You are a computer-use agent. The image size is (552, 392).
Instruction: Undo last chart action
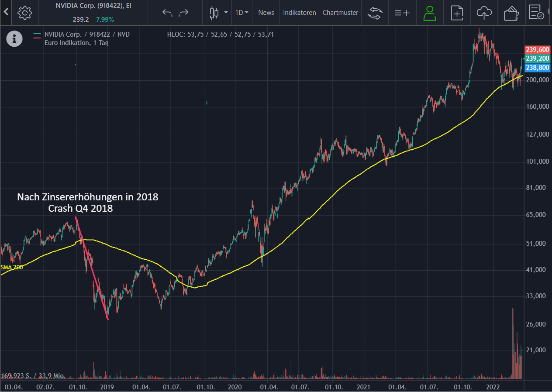167,13
